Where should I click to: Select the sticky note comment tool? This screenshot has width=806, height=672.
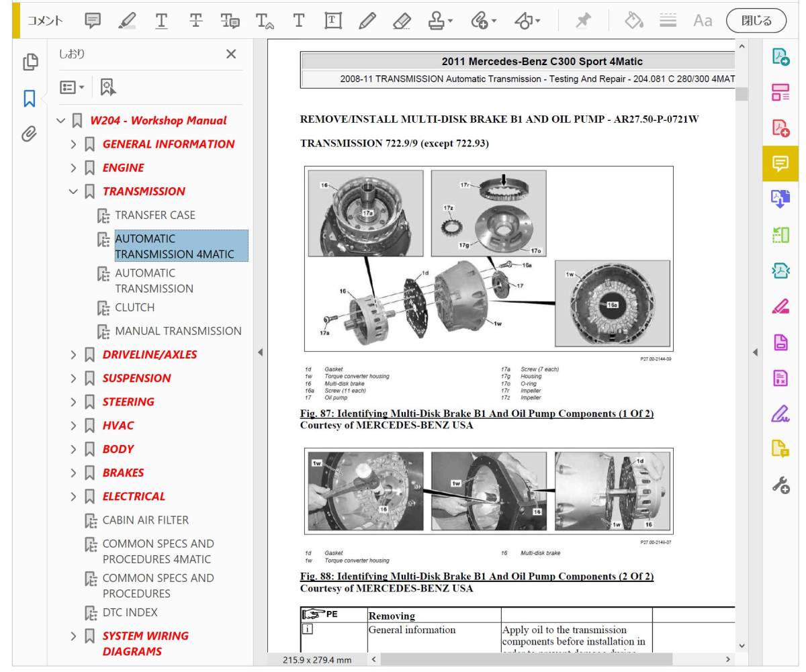(93, 21)
